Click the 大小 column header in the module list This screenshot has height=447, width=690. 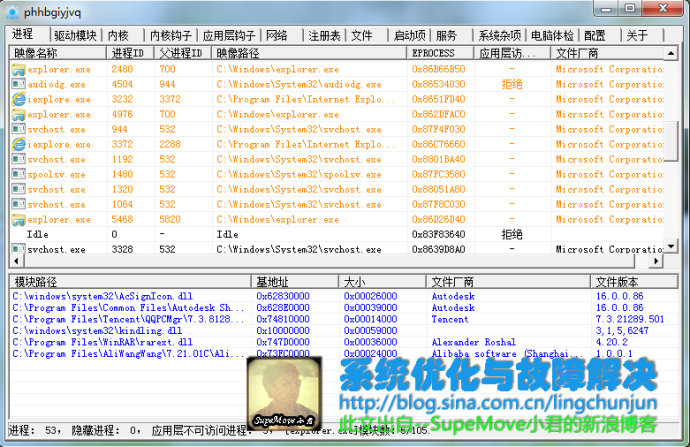(382, 282)
